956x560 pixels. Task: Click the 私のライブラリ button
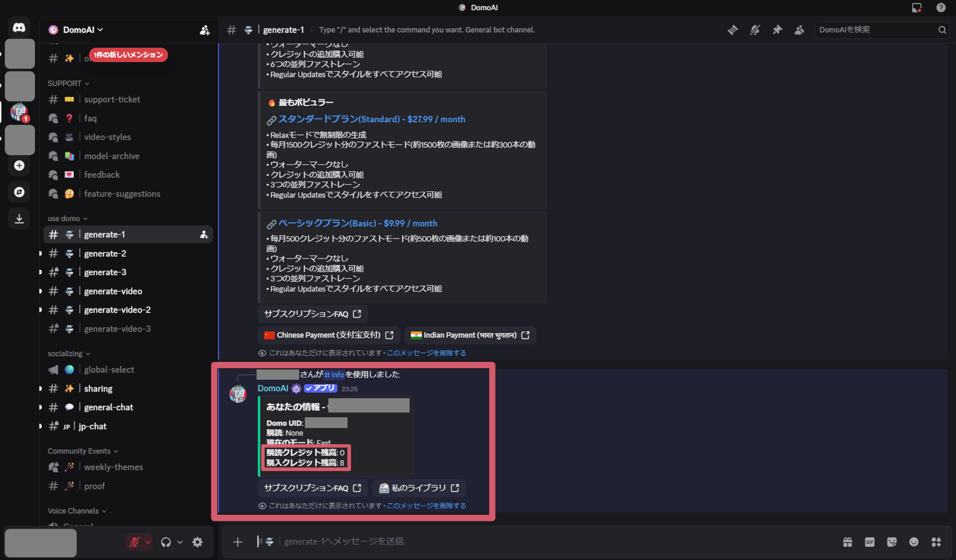[x=419, y=488]
